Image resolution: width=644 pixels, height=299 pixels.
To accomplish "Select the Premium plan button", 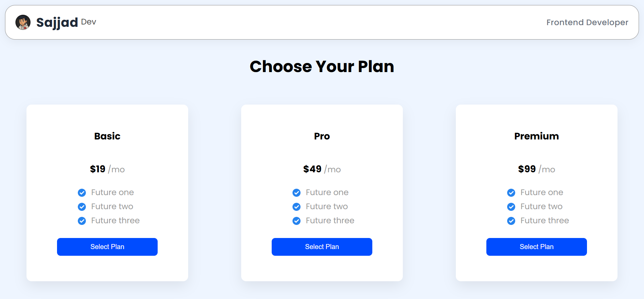I will click(537, 247).
